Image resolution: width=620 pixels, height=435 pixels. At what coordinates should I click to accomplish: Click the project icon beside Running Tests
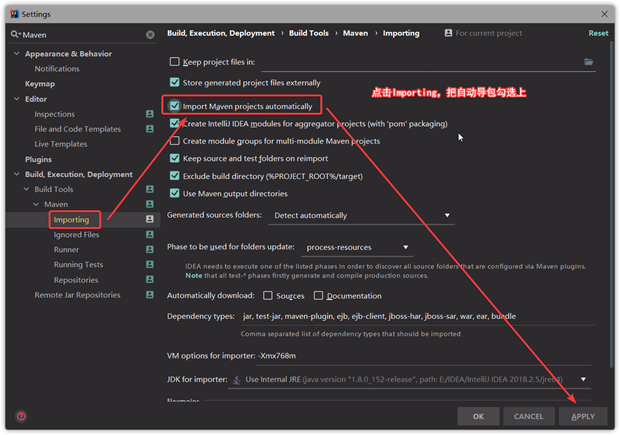(150, 264)
